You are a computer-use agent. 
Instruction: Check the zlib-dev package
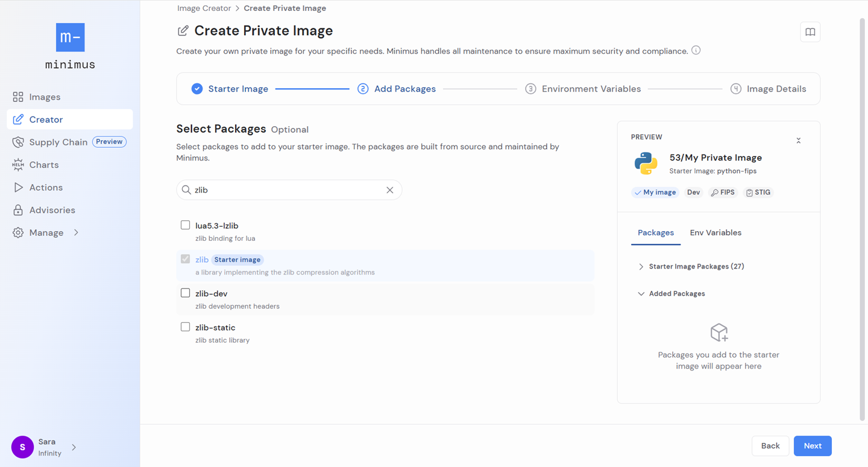[185, 293]
